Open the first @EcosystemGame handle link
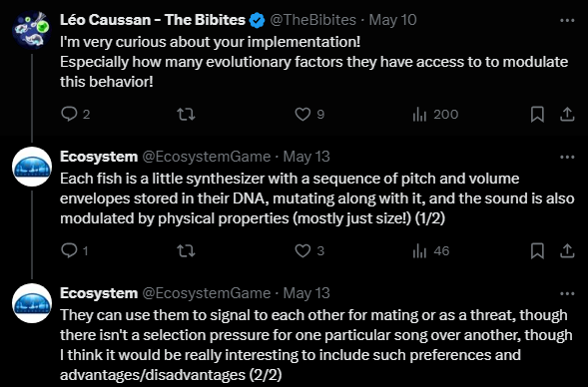The height and width of the screenshot is (387, 588). (207, 157)
